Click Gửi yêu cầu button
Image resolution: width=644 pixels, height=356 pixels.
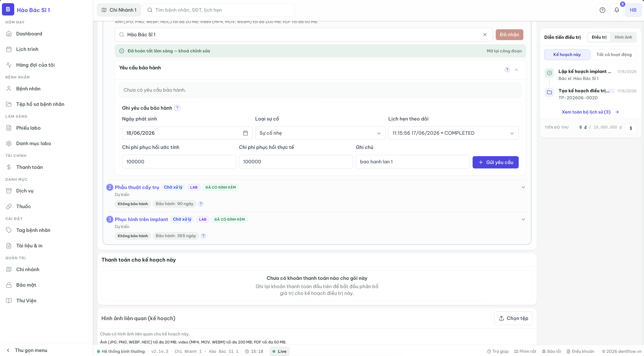pos(496,162)
